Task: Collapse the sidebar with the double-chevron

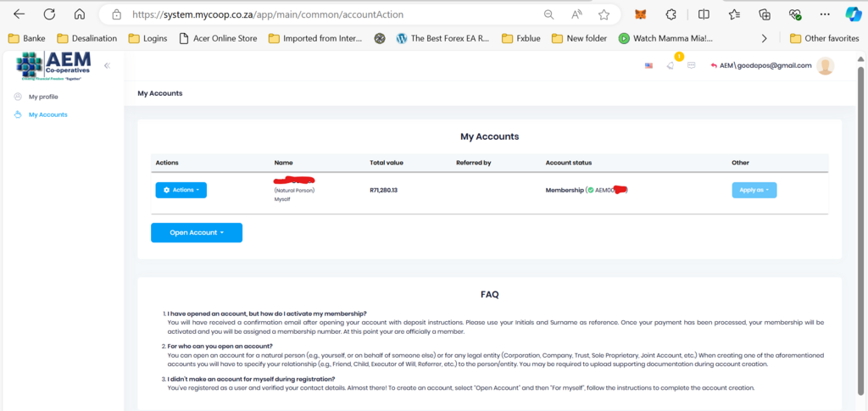Action: click(107, 65)
